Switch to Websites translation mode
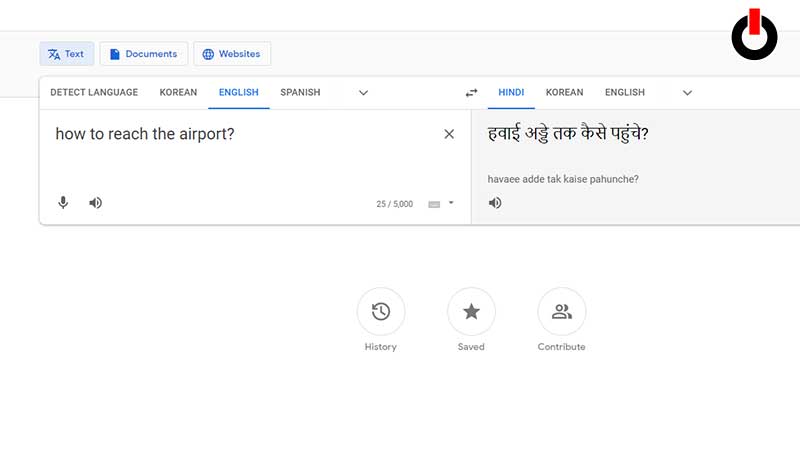Viewport: 800px width, 450px height. [x=232, y=54]
